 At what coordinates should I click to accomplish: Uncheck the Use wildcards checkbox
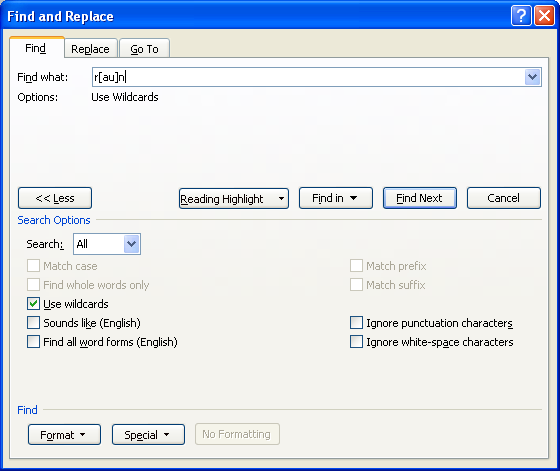pyautogui.click(x=34, y=304)
